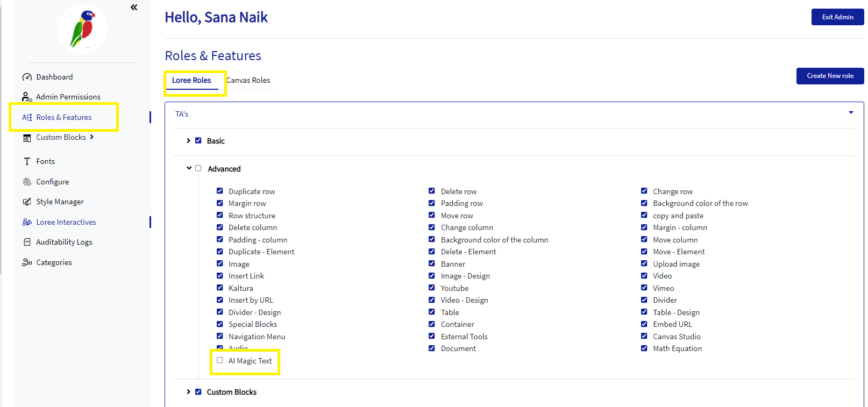The image size is (868, 407).
Task: Open Loree Interactives
Action: coord(66,222)
